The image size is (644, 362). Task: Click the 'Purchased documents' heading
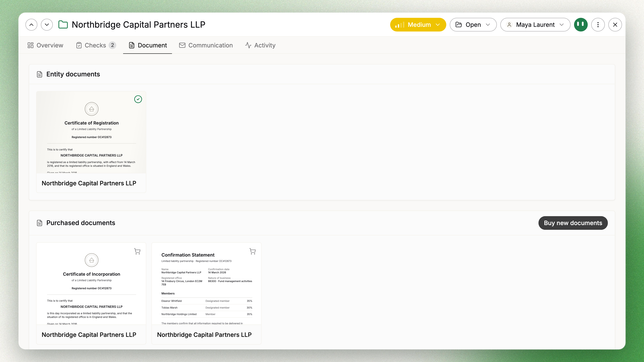coord(81,223)
